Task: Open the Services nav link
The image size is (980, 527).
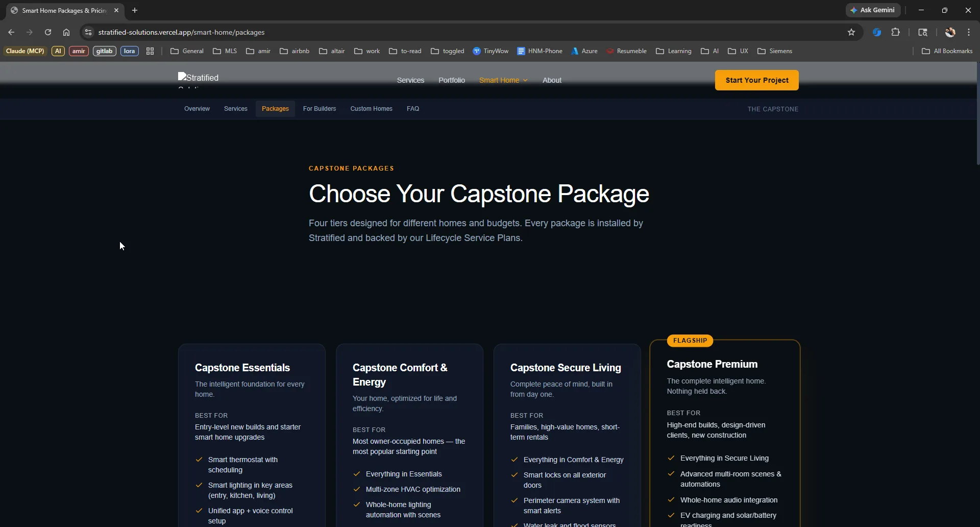Action: point(410,80)
